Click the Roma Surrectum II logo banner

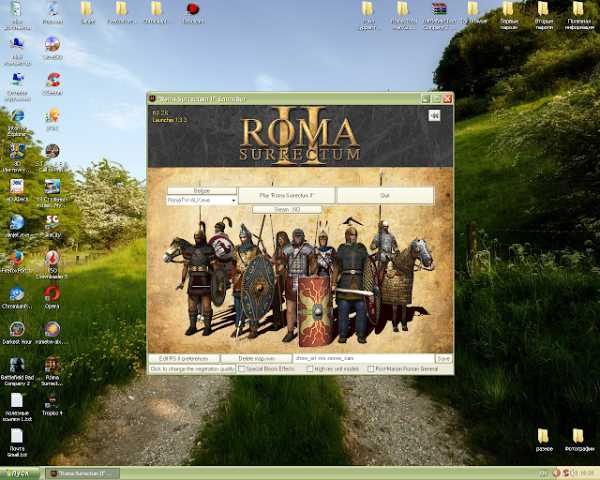pyautogui.click(x=300, y=136)
